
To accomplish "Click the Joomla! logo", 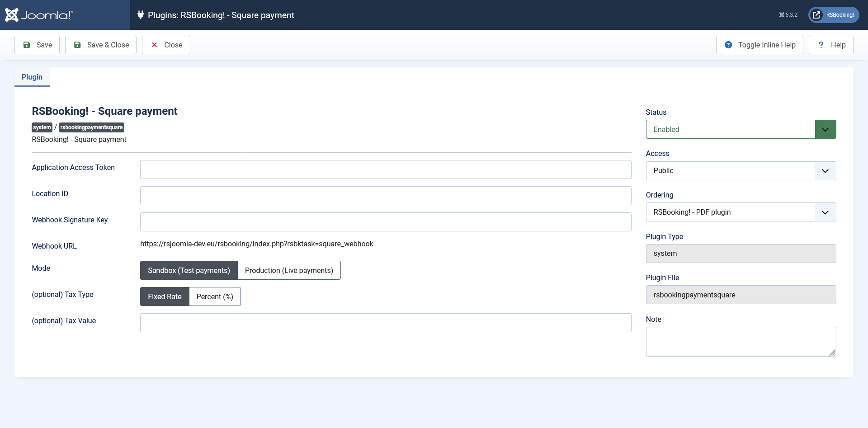I will (x=39, y=15).
